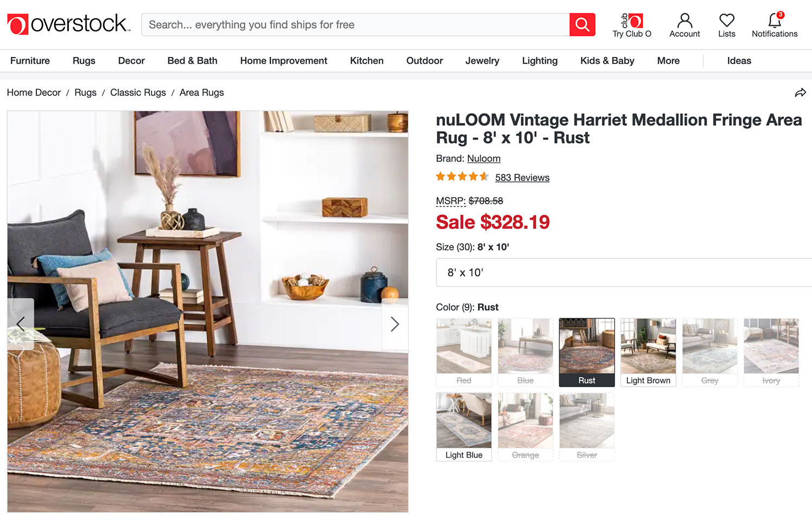Click the Try Club O icon

tap(632, 21)
